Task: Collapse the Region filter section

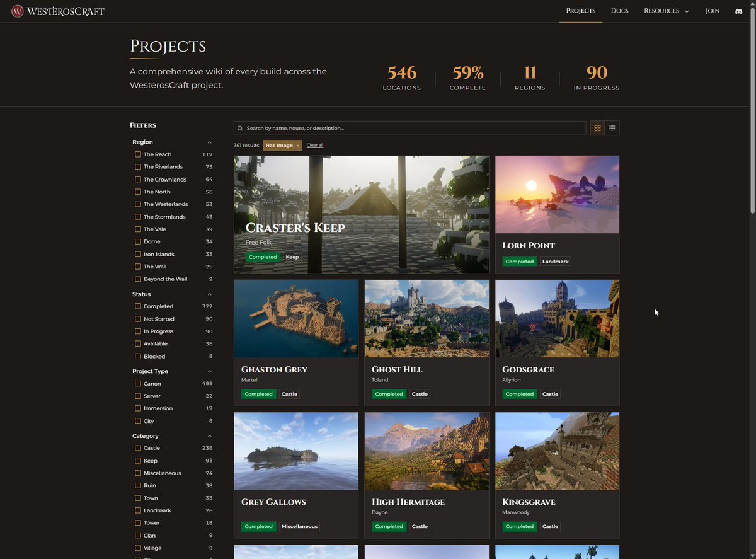Action: 210,142
